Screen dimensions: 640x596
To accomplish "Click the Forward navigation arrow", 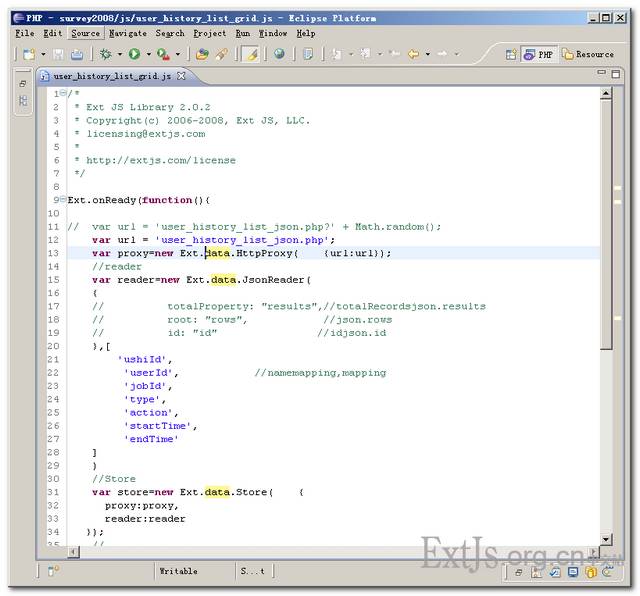I will (x=442, y=54).
